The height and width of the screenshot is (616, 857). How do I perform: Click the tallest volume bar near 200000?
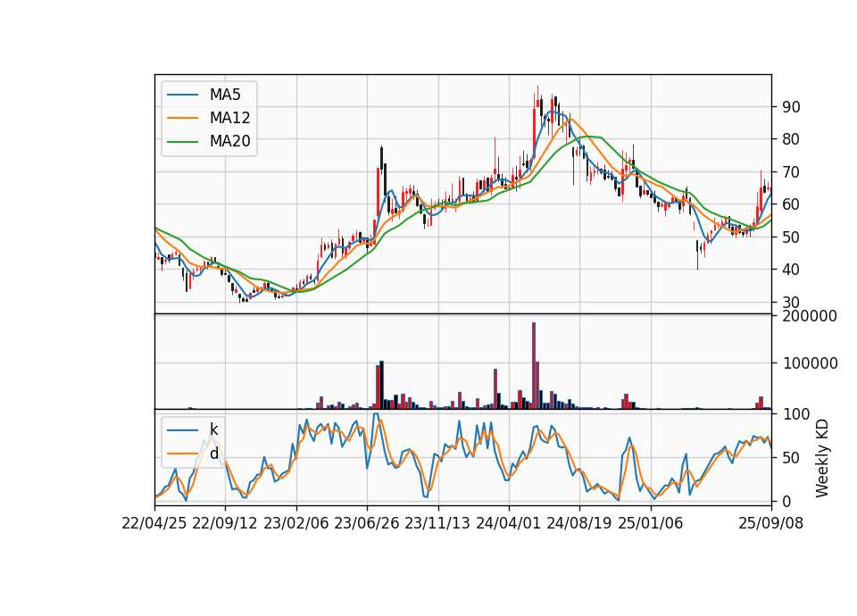pyautogui.click(x=534, y=366)
